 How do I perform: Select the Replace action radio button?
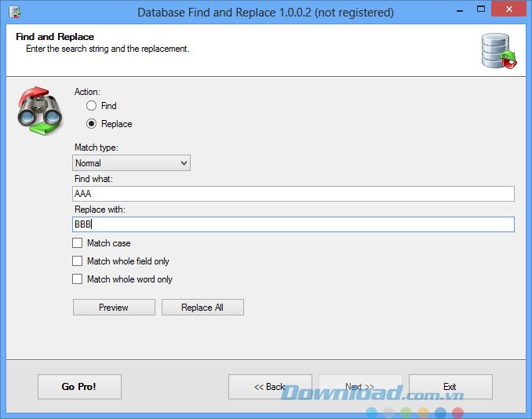tap(92, 124)
